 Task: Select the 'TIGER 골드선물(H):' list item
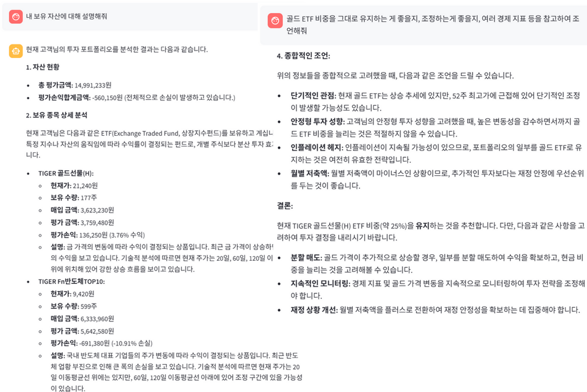66,173
